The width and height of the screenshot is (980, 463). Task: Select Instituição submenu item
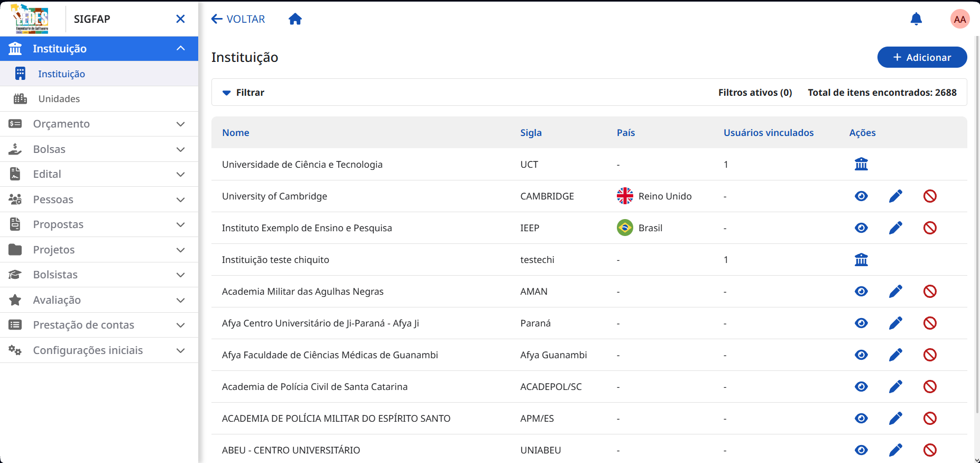pos(99,74)
